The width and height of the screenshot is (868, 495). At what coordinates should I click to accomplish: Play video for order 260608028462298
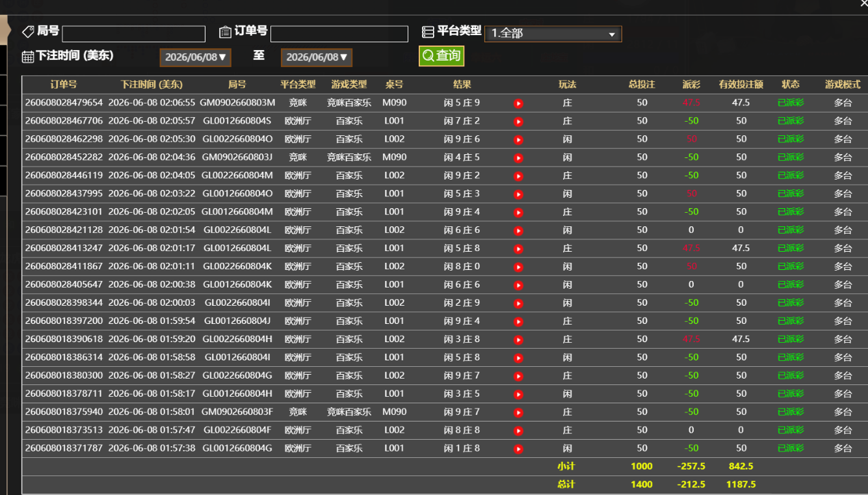[x=518, y=139]
